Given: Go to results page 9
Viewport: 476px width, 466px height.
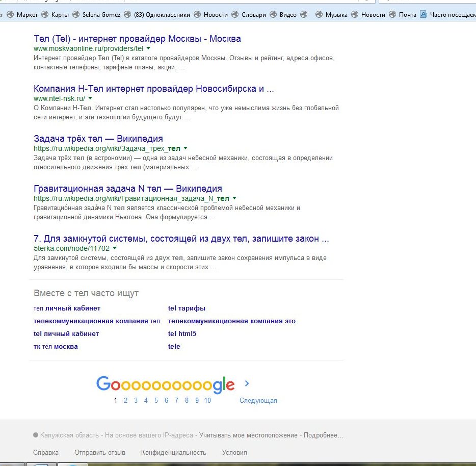Looking at the screenshot, I should [x=197, y=400].
